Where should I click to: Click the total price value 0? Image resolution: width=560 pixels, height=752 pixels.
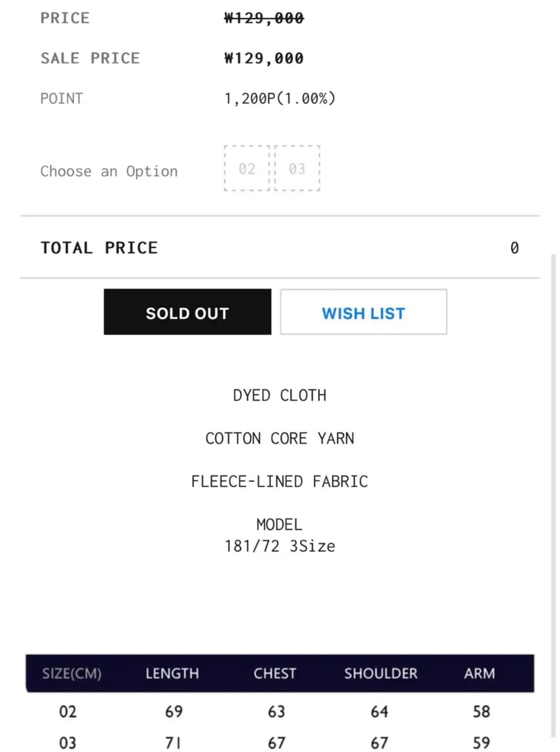coord(514,248)
